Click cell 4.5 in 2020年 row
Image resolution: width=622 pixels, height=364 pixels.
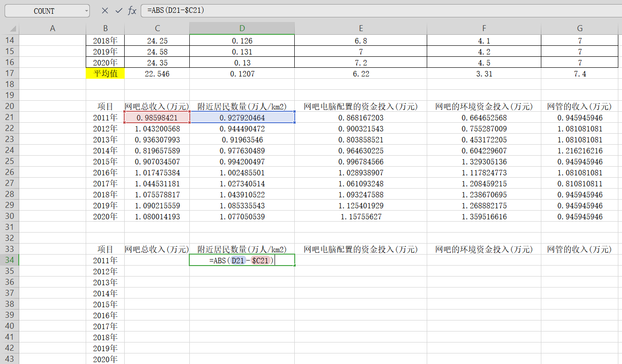[484, 62]
